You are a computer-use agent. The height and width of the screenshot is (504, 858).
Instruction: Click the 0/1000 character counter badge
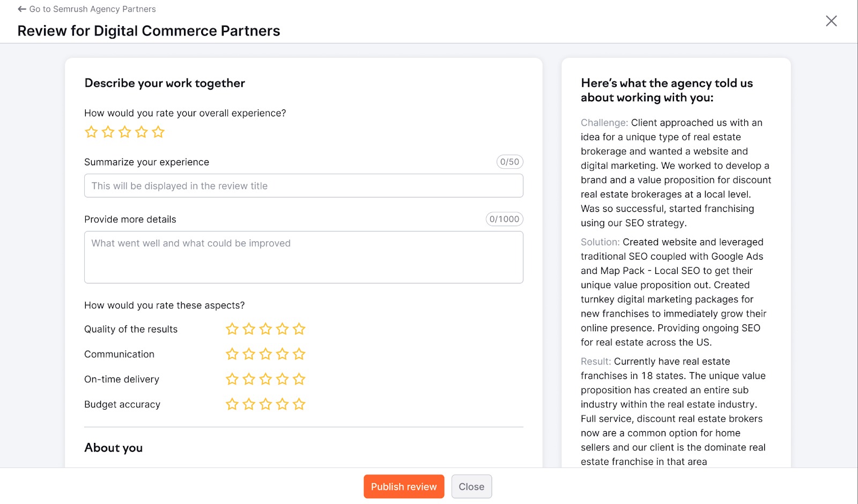pyautogui.click(x=504, y=219)
